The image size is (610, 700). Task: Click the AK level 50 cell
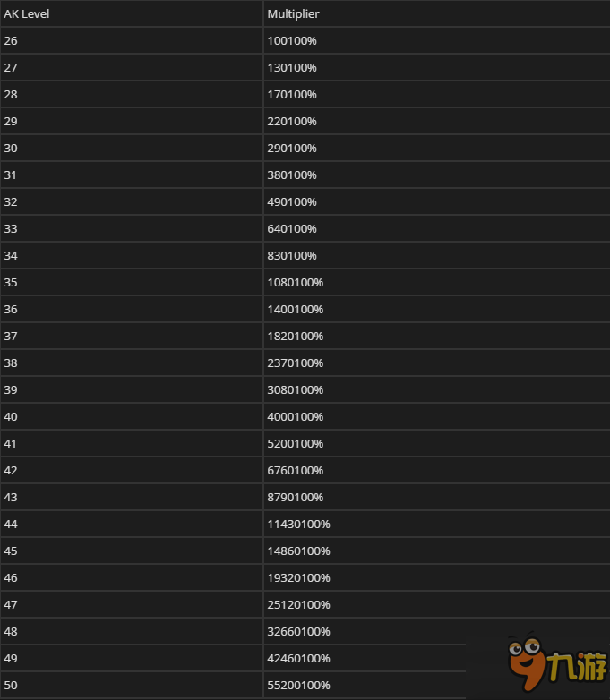132,685
